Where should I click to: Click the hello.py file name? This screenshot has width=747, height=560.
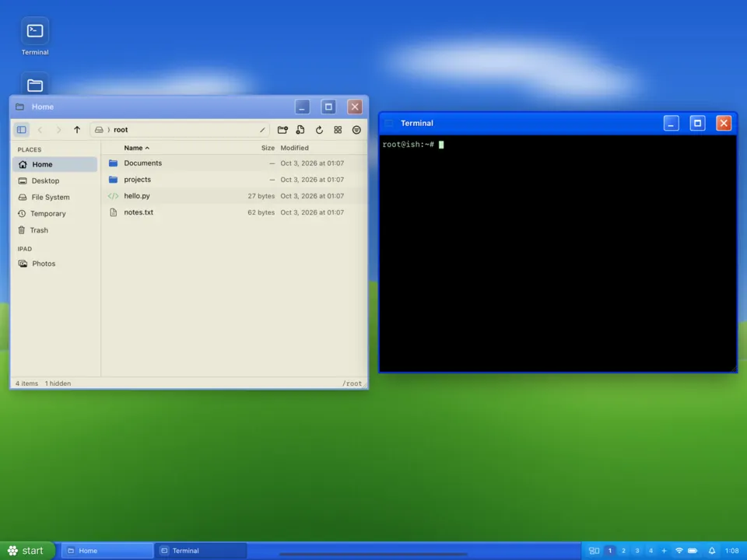[x=137, y=196]
